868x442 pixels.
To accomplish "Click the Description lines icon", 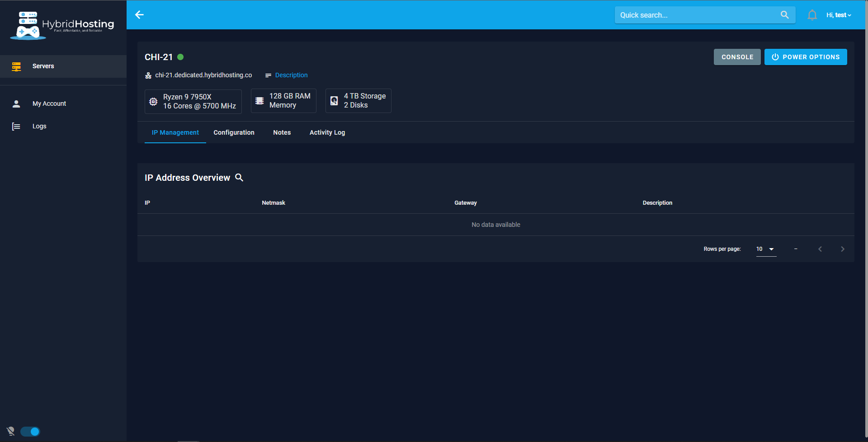I will (x=268, y=75).
